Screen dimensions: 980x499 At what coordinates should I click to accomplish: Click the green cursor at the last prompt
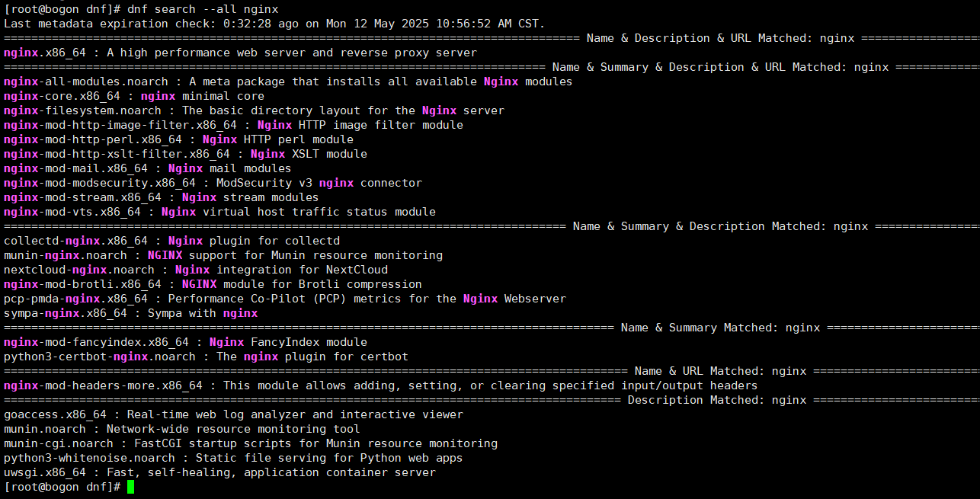(131, 487)
